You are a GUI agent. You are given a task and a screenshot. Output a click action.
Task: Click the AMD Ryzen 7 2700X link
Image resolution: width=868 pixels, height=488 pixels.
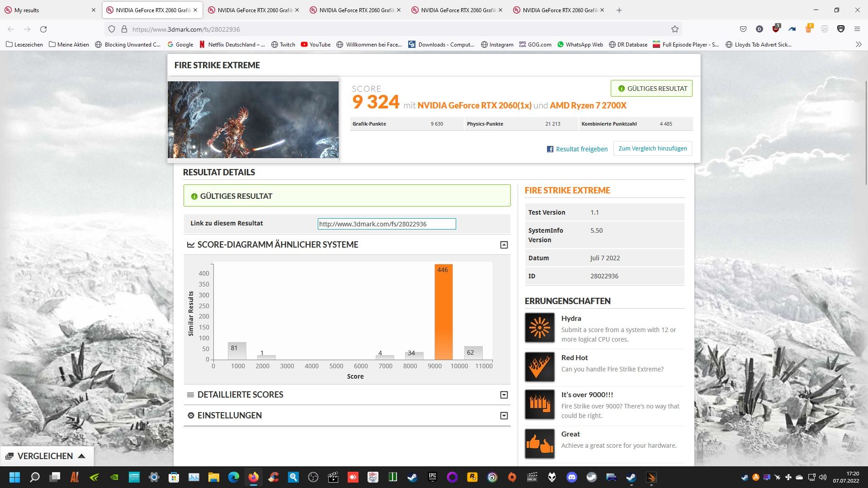(588, 105)
